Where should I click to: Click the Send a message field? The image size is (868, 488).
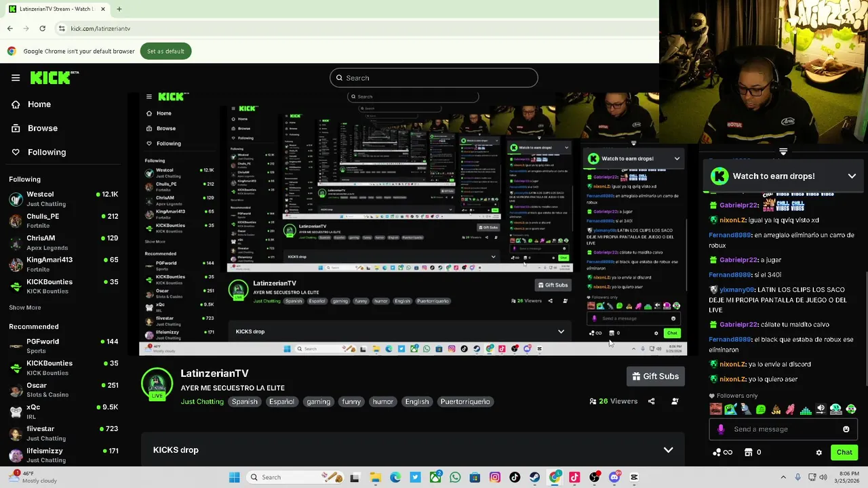tap(783, 429)
